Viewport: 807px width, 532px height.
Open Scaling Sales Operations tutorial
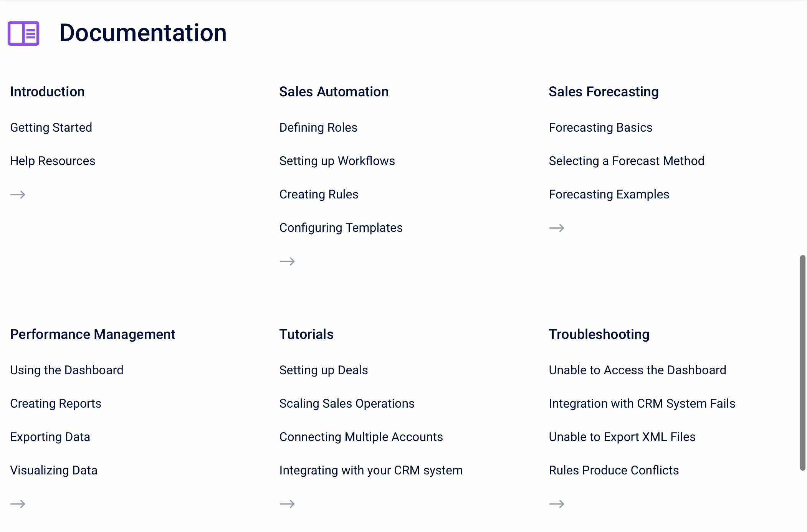tap(347, 403)
